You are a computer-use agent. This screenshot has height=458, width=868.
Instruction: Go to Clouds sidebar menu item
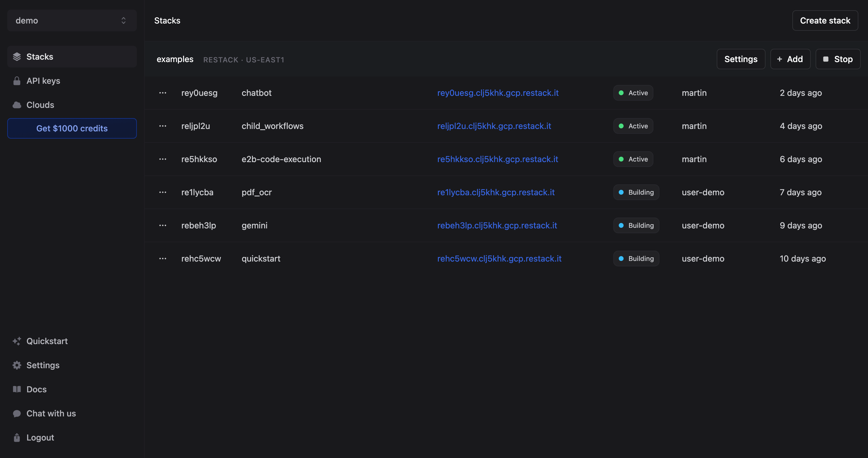40,105
